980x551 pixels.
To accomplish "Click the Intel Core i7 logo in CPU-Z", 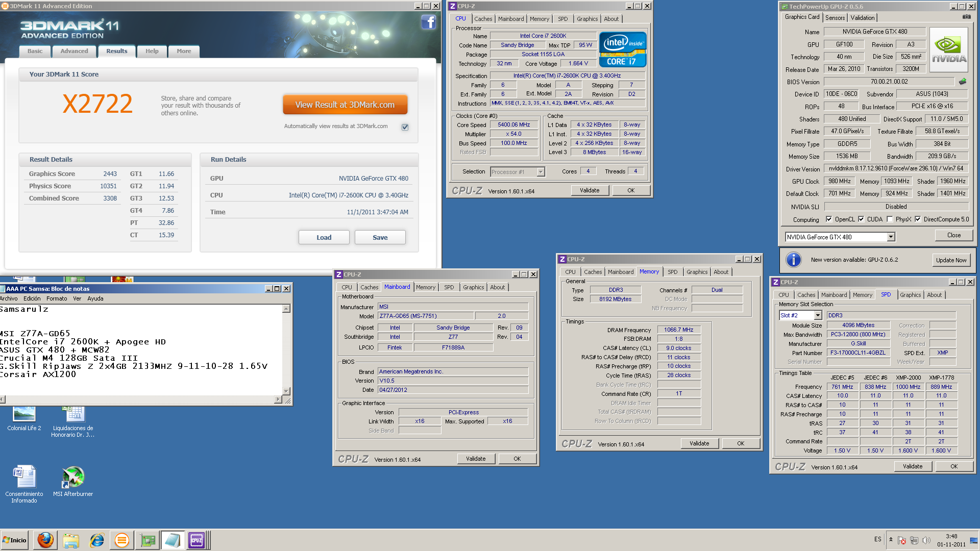I will (623, 49).
